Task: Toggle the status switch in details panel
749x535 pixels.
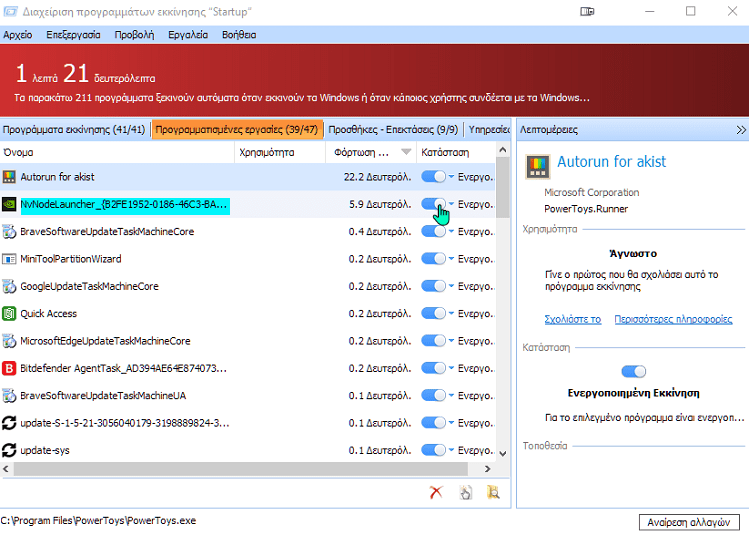Action: coord(633,371)
